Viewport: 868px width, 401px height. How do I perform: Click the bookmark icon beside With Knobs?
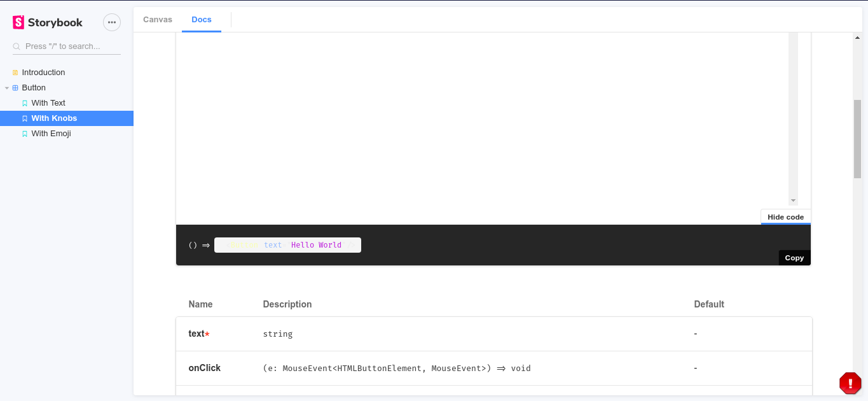pyautogui.click(x=24, y=118)
